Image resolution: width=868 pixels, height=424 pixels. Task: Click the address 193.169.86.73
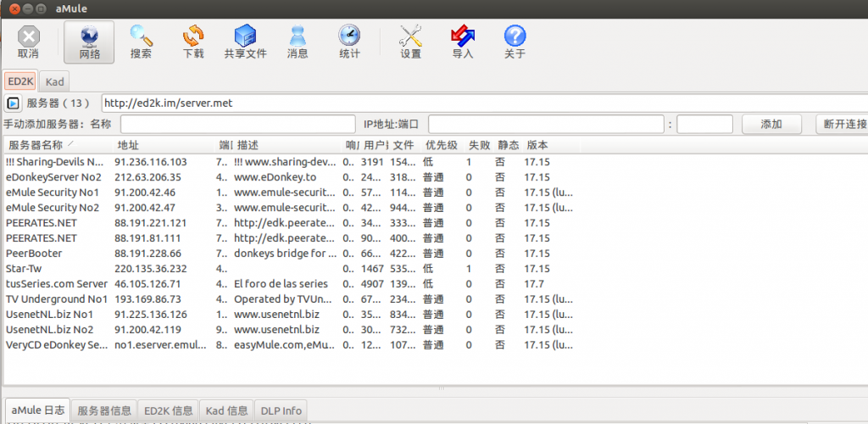(x=147, y=298)
